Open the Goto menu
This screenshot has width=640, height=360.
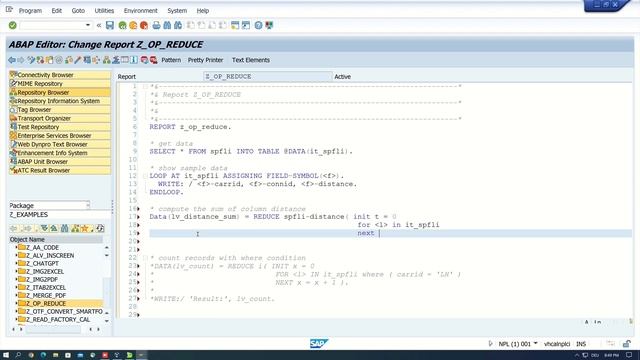tap(78, 11)
